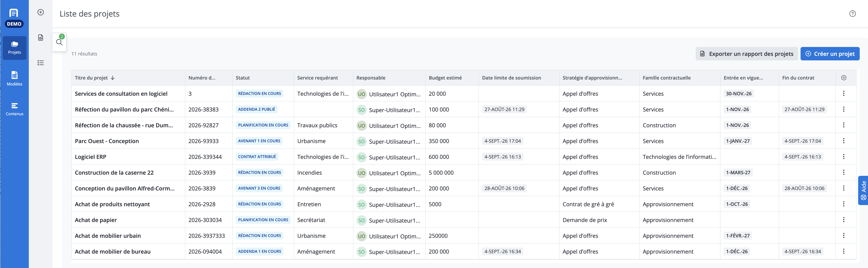868x268 pixels.
Task: Open row menu for Parc Ouest - Conception
Action: 843,141
